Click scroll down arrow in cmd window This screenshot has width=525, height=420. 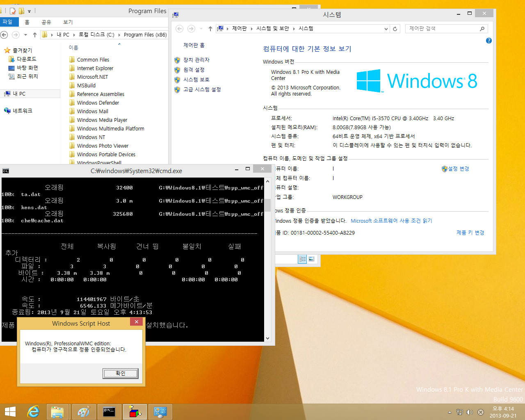[267, 338]
